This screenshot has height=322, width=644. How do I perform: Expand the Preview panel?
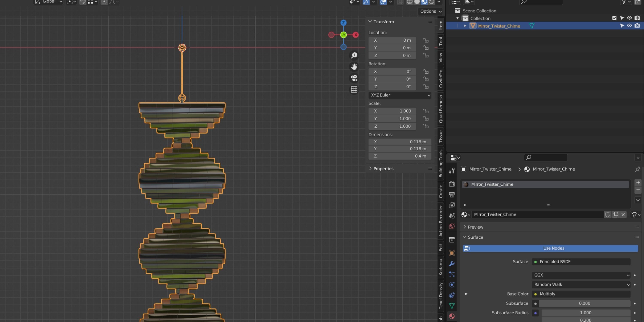465,227
